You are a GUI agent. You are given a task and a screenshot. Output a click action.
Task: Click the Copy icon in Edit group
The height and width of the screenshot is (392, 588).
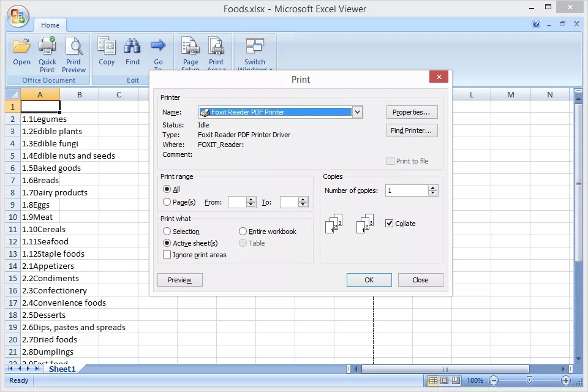[x=107, y=52]
